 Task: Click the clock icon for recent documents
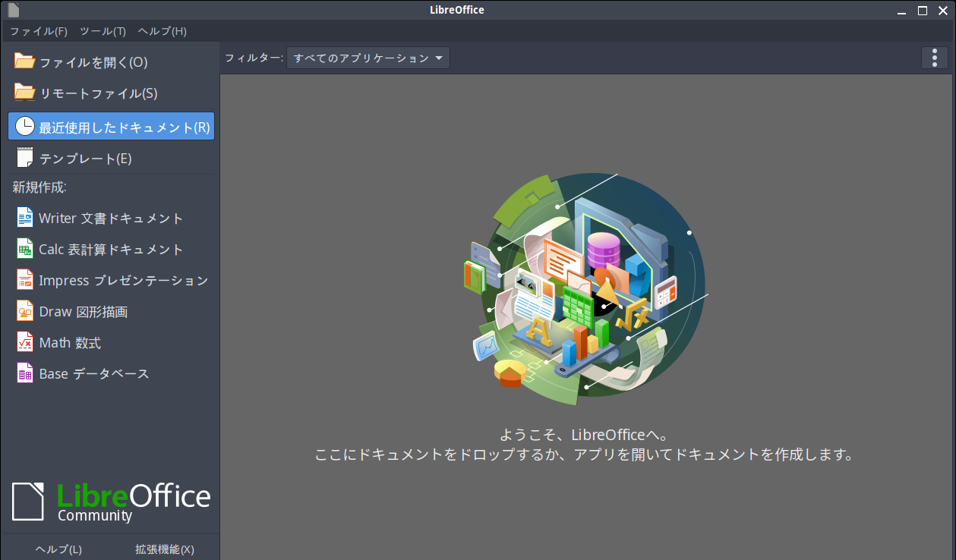coord(24,126)
